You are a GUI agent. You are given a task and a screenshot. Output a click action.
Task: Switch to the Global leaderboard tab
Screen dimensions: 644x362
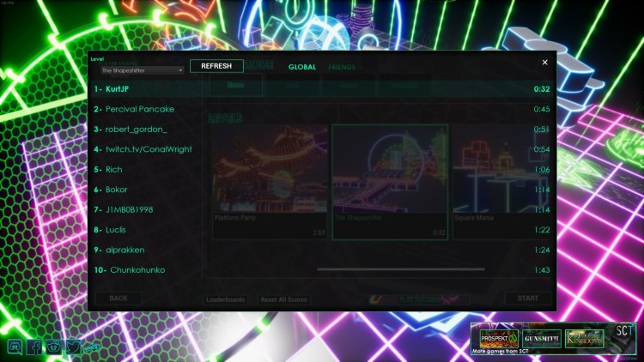pyautogui.click(x=301, y=67)
